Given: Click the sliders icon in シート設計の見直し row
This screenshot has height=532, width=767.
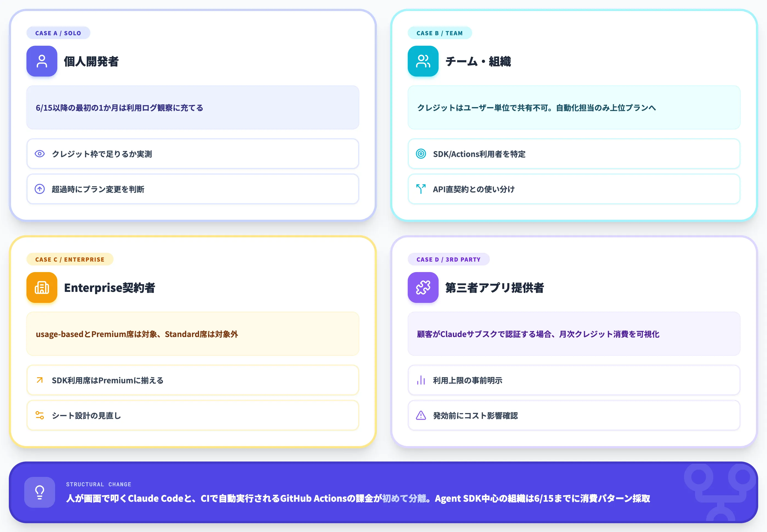Looking at the screenshot, I should coord(40,415).
